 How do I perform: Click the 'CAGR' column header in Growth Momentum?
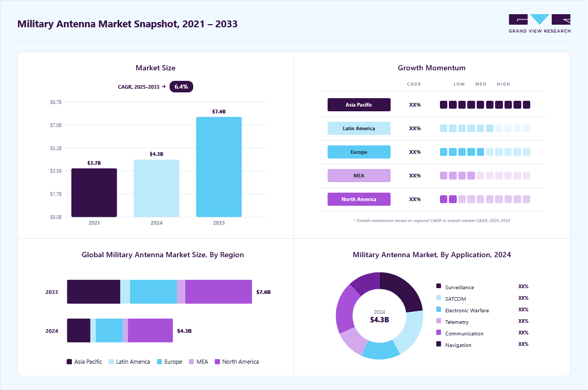coord(414,84)
